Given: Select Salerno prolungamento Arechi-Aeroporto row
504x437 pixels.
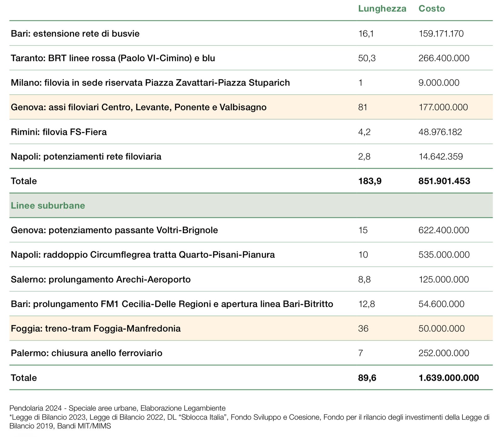Looking at the screenshot, I should [x=100, y=280].
